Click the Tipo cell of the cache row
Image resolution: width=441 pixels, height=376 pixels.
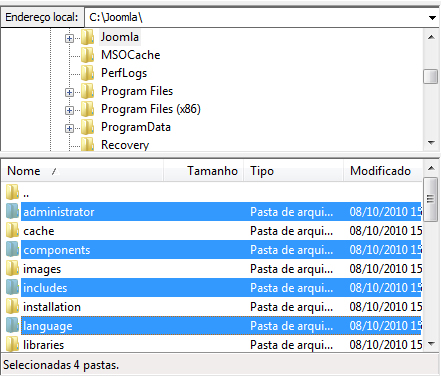[292, 231]
